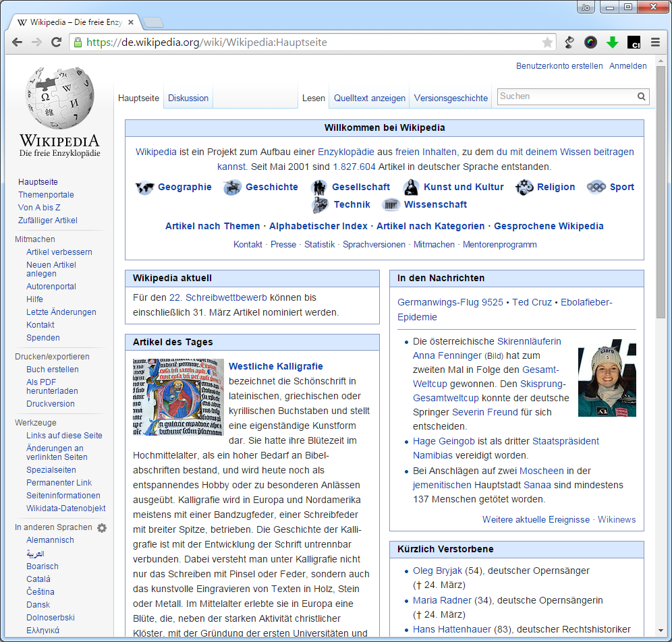Open language settings gear icon

[x=102, y=528]
